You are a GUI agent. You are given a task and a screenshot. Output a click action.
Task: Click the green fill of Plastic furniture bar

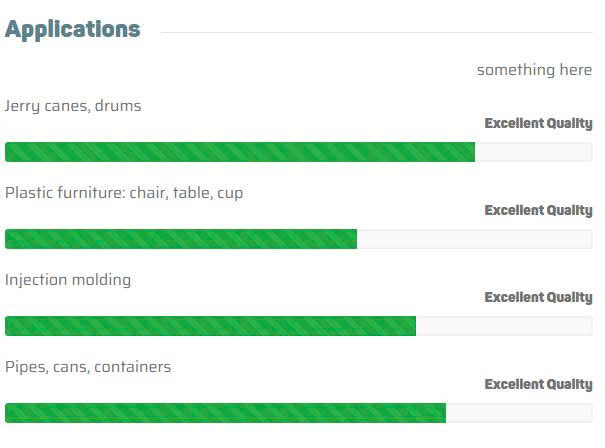point(180,239)
